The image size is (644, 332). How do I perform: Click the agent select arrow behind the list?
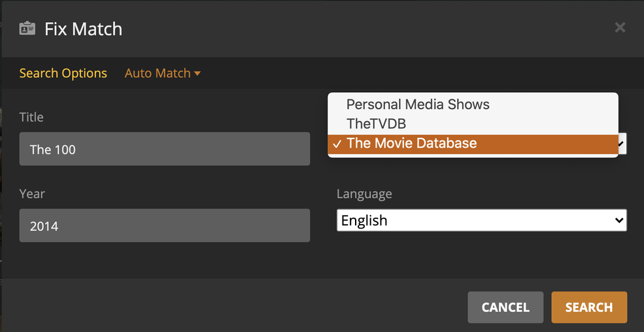[x=622, y=144]
